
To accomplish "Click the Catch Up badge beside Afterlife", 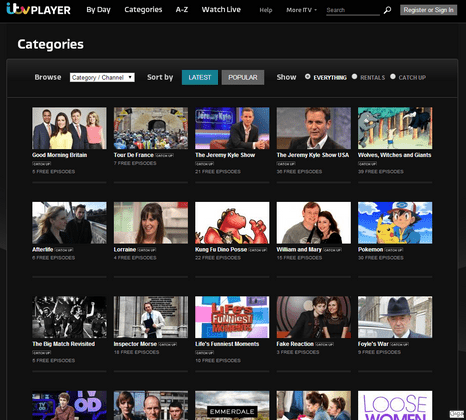I will pyautogui.click(x=64, y=250).
